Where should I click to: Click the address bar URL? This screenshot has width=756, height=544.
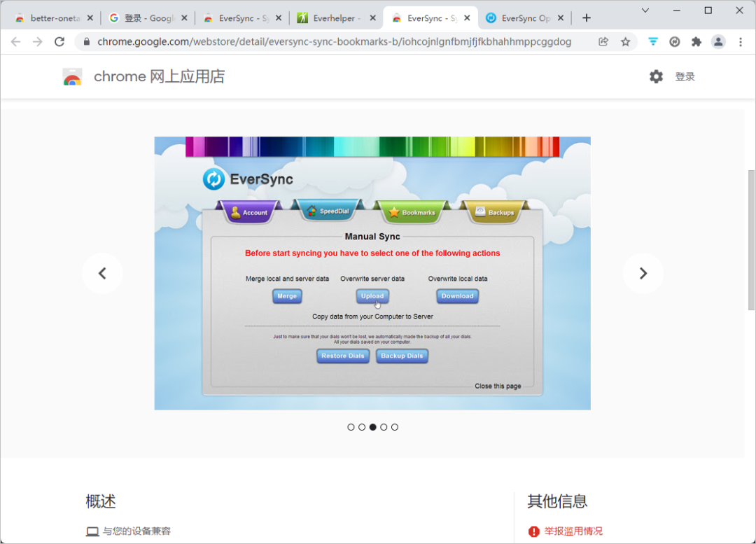334,42
